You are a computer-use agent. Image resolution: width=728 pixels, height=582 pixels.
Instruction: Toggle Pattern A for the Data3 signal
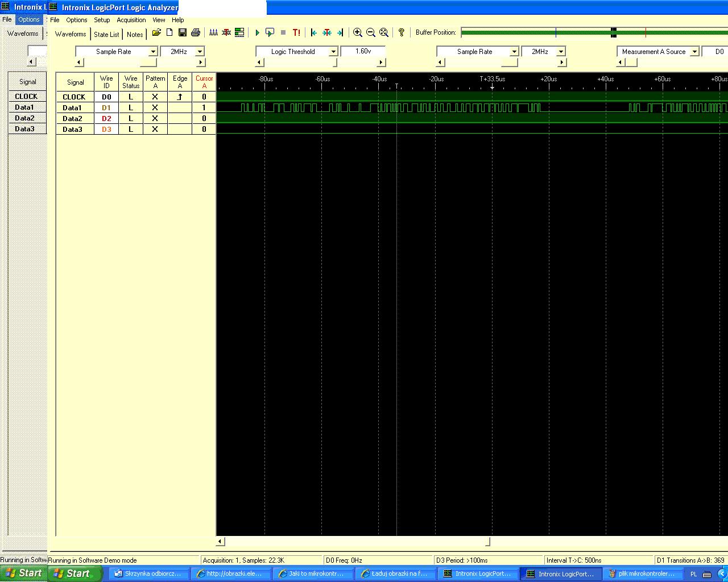(155, 130)
